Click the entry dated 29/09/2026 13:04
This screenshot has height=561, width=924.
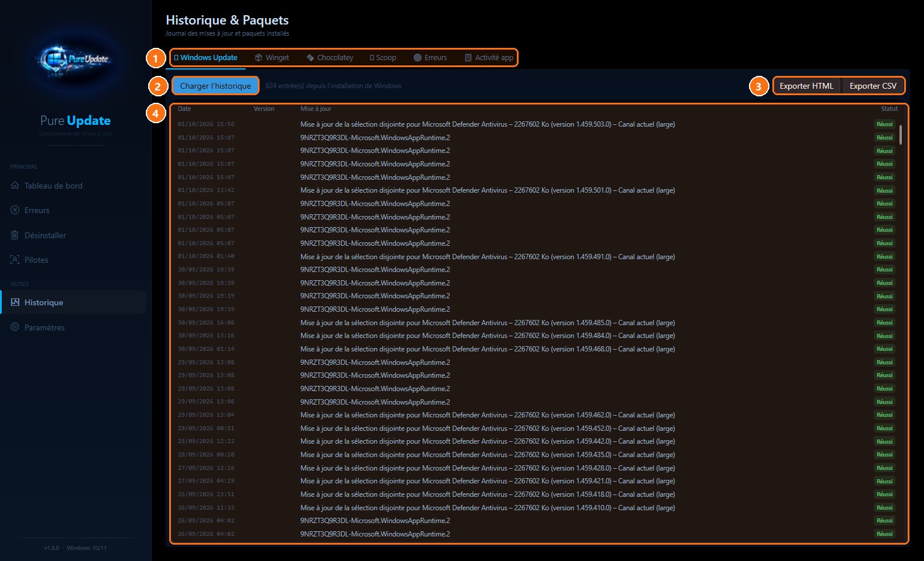click(536, 415)
